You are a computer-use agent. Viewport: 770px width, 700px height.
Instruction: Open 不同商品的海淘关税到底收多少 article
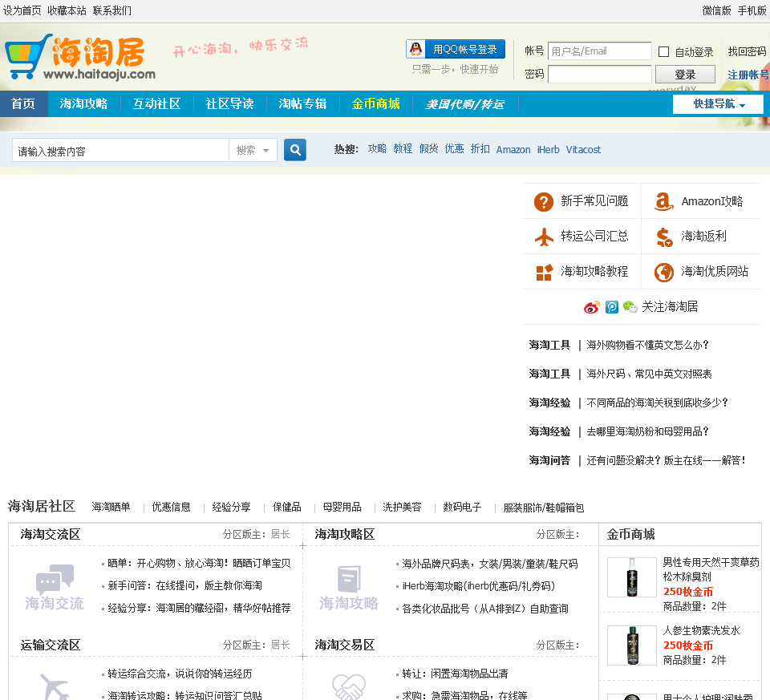657,403
